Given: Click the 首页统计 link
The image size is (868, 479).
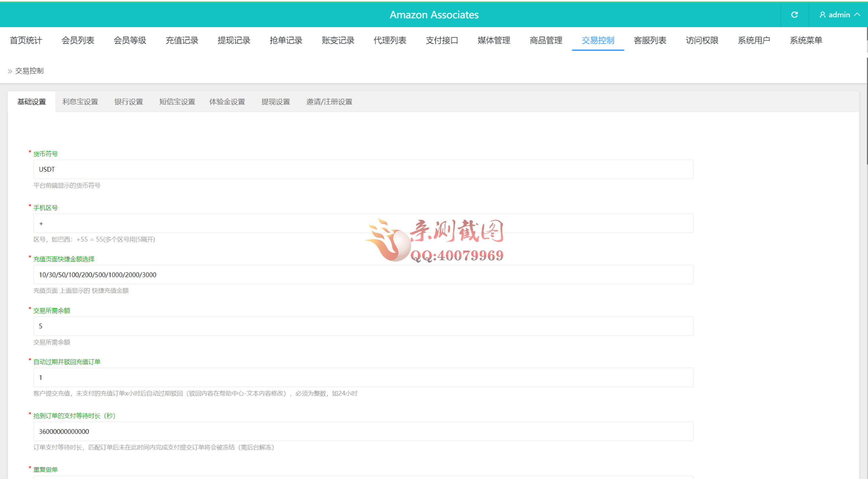Looking at the screenshot, I should pos(25,40).
